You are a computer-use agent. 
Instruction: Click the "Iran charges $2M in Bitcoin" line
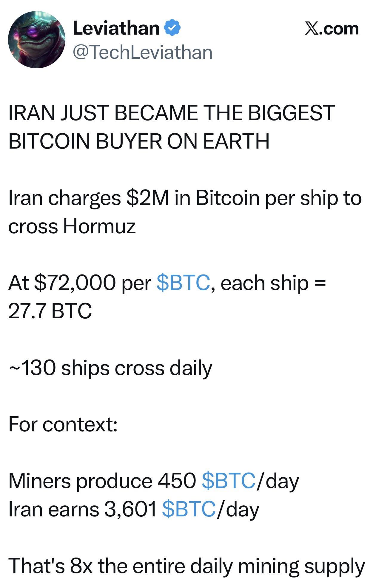(x=185, y=198)
